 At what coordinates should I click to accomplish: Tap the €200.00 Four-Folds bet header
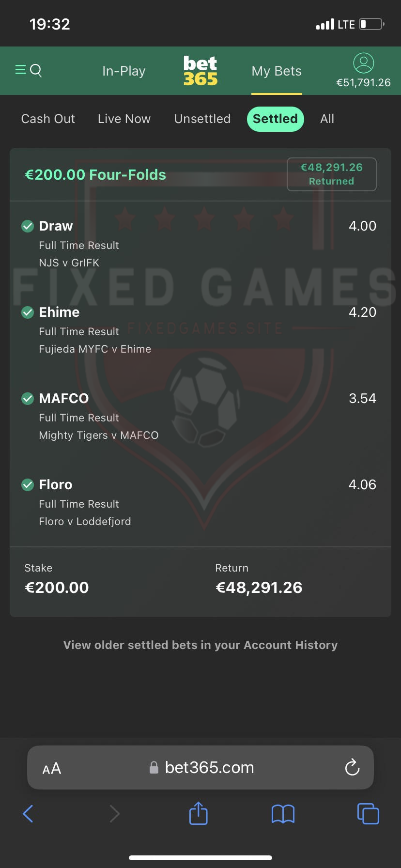coord(95,175)
